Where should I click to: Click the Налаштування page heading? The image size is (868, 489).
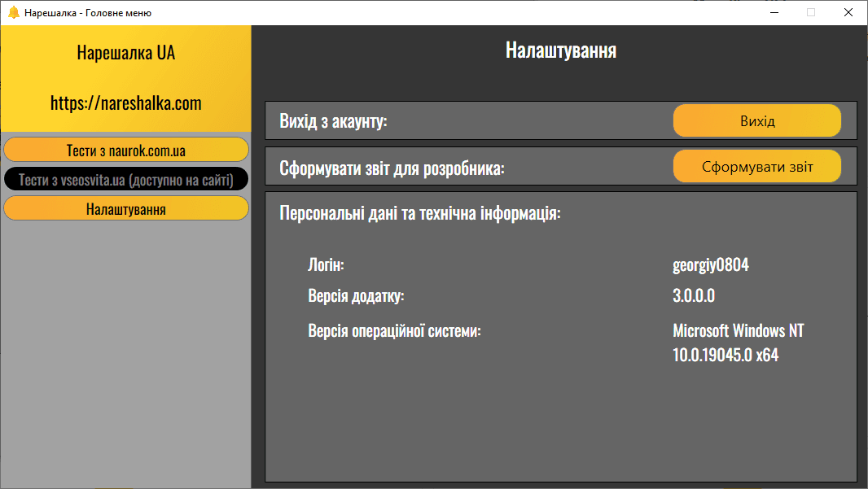pyautogui.click(x=560, y=50)
